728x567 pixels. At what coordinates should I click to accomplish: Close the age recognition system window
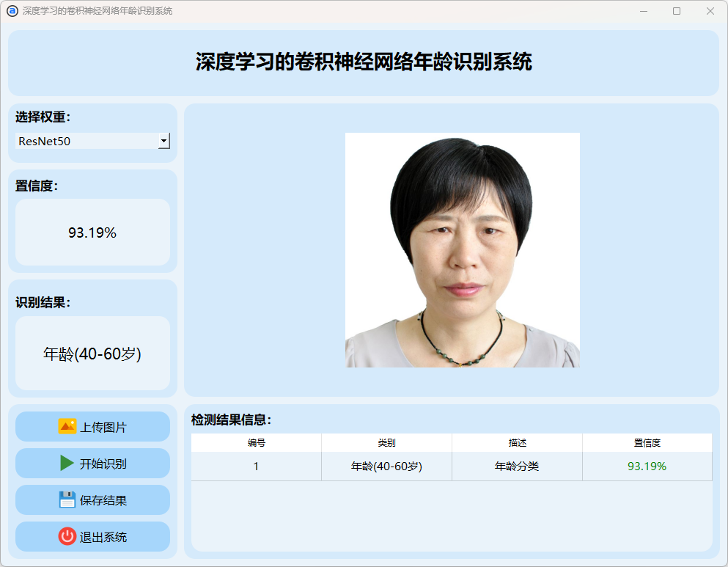710,11
